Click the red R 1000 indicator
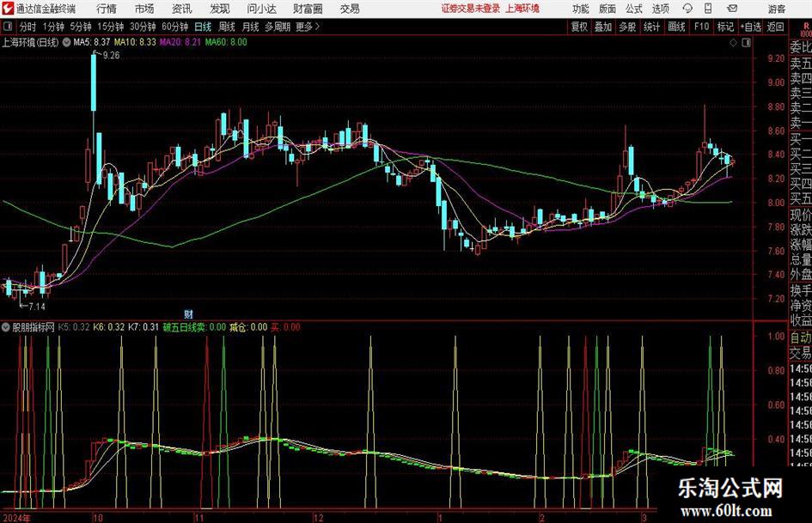 point(806,29)
